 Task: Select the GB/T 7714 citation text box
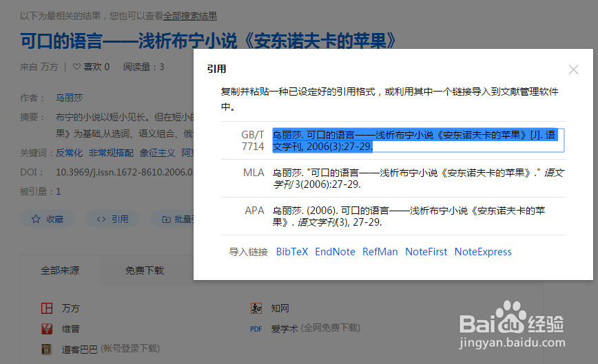click(418, 140)
